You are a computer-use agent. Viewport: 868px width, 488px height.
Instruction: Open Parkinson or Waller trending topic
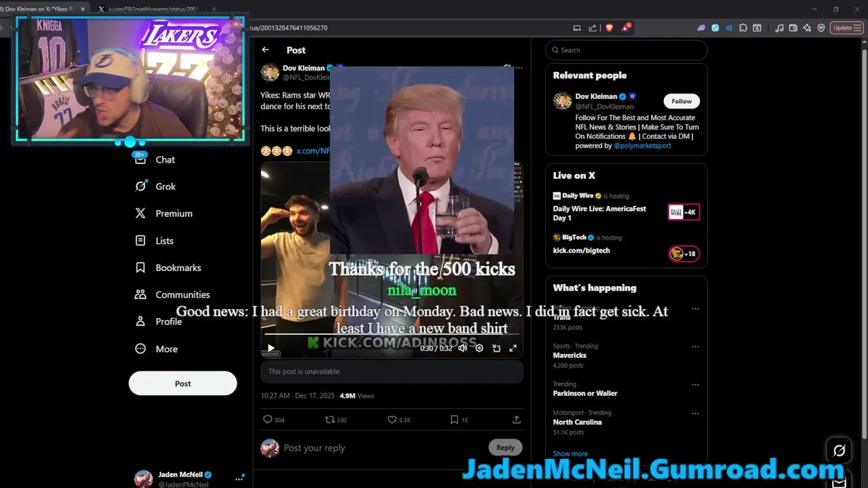[585, 393]
